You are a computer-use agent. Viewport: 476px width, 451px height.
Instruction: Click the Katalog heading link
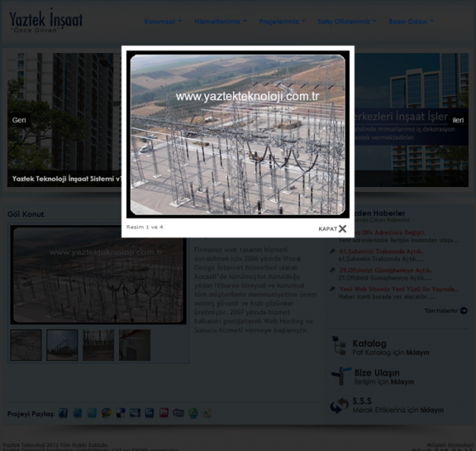point(370,344)
